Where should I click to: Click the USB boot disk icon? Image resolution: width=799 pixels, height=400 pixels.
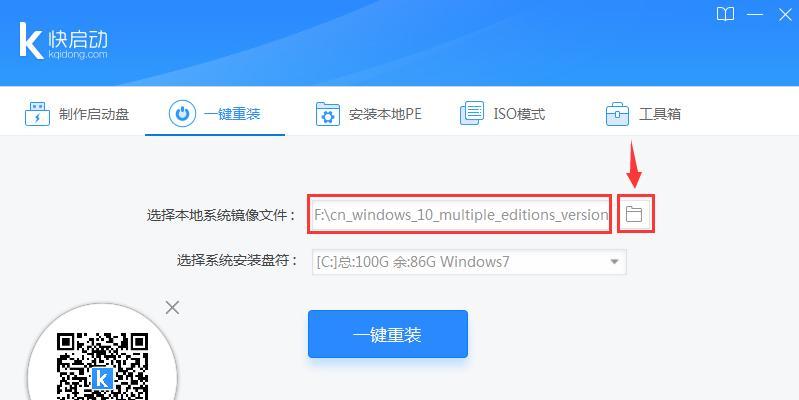[x=37, y=114]
